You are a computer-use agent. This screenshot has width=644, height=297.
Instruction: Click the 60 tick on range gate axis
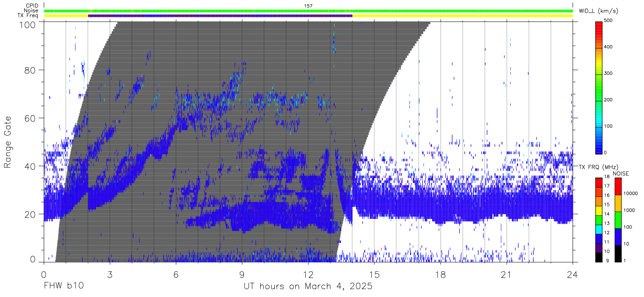click(31, 118)
